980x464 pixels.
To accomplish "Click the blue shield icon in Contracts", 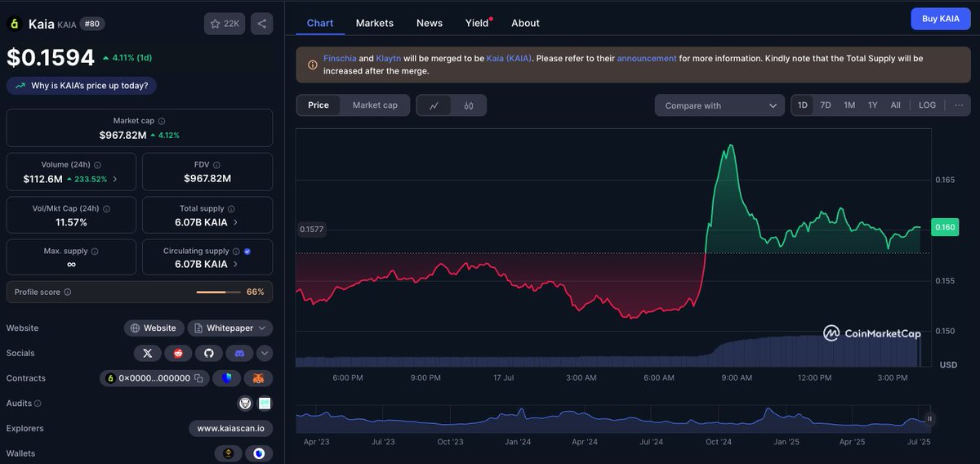I will pos(227,378).
